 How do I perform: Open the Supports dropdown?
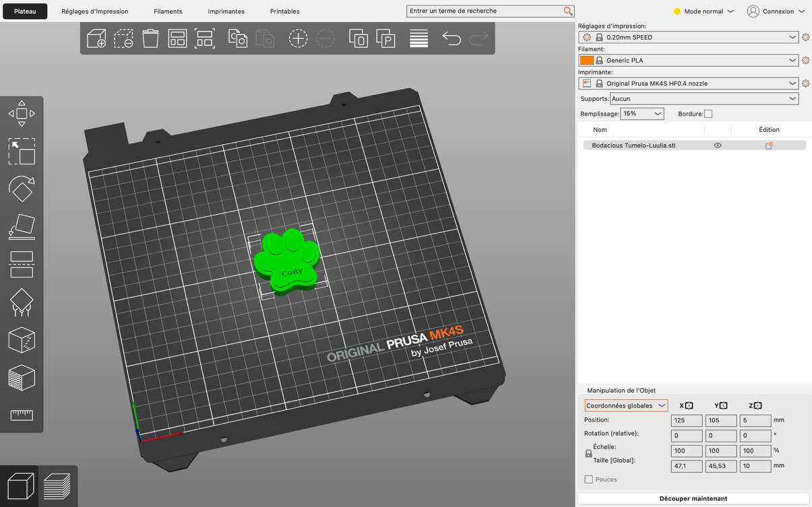coord(704,99)
